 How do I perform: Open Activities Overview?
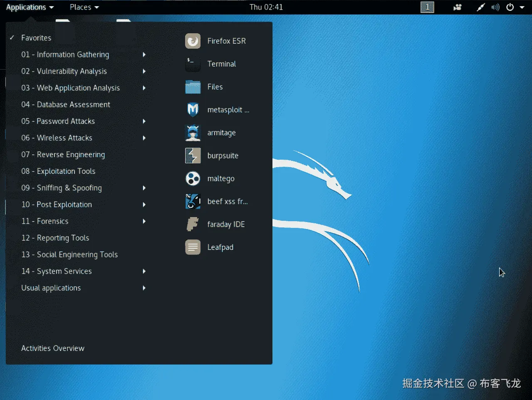click(53, 348)
